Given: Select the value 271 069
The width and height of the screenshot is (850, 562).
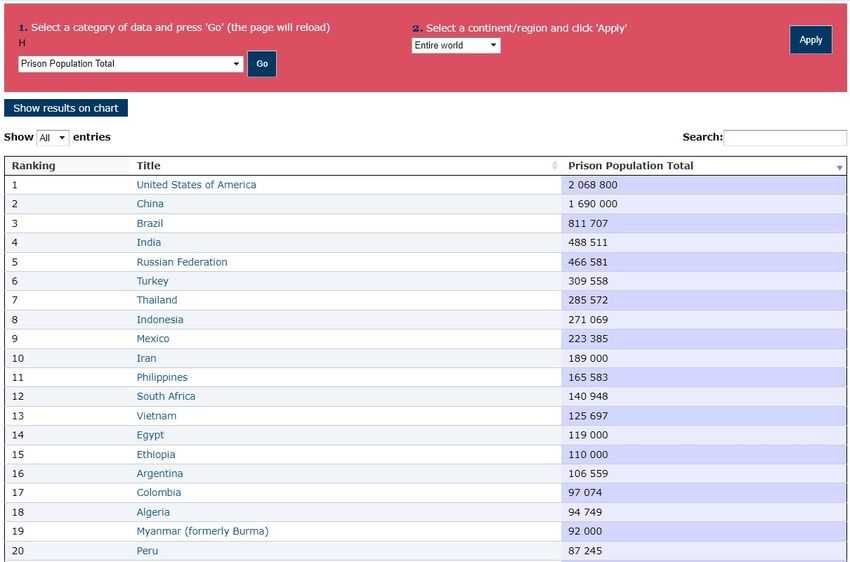Looking at the screenshot, I should pos(588,320).
